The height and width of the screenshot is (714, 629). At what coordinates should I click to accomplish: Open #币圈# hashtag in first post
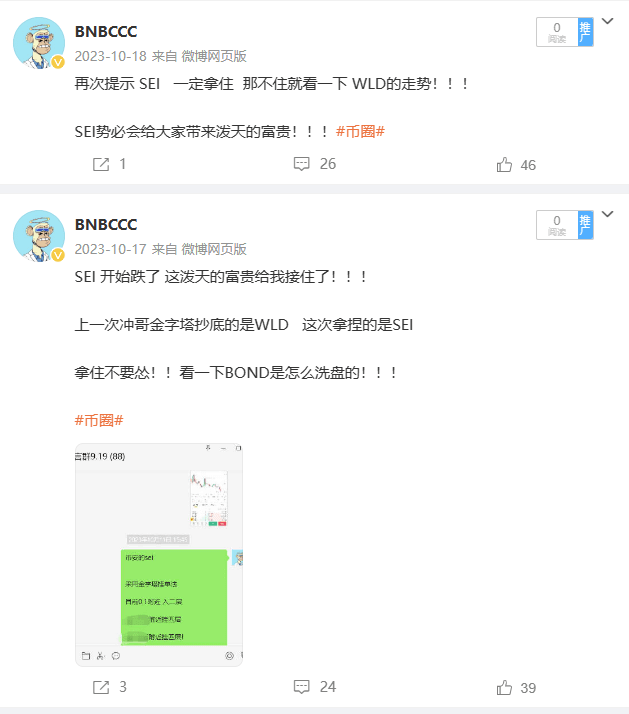360,132
